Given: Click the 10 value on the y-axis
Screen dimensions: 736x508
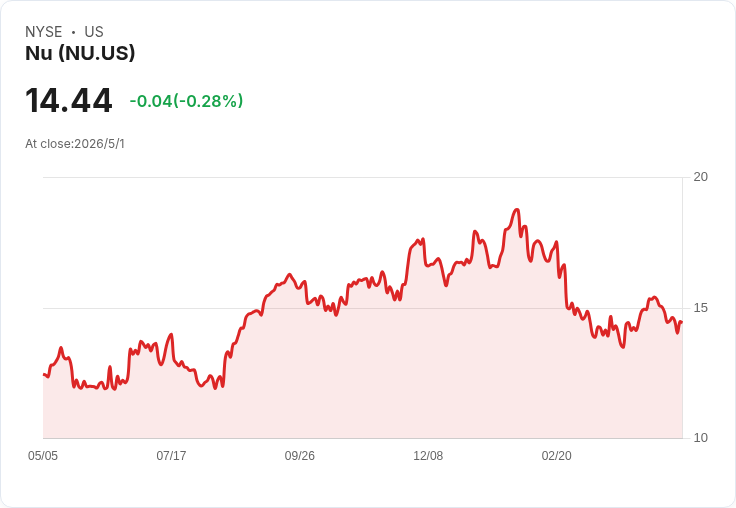Looking at the screenshot, I should 700,438.
